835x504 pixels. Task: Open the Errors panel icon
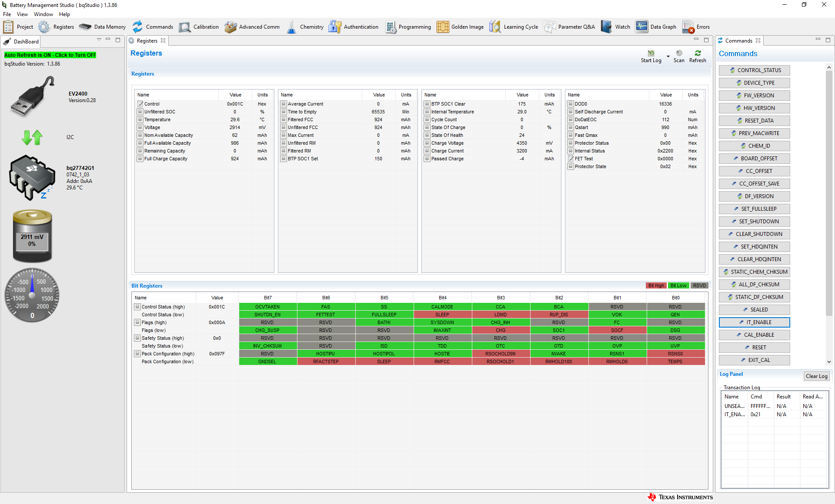(696, 27)
